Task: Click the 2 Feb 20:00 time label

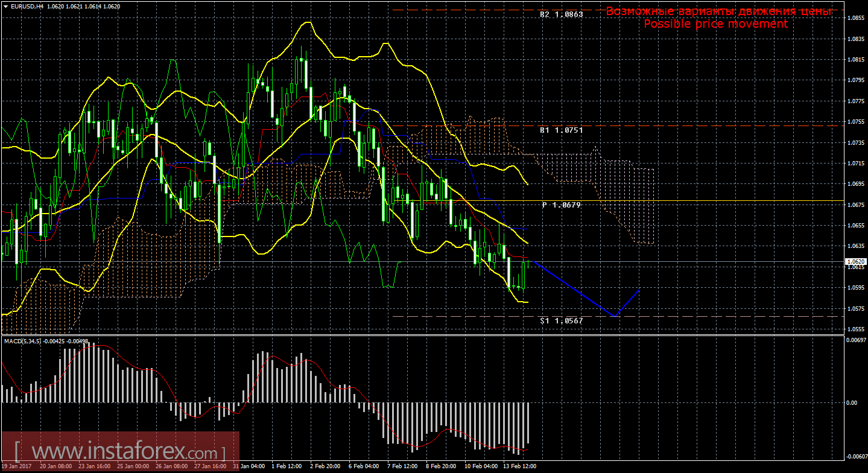Action: point(325,466)
